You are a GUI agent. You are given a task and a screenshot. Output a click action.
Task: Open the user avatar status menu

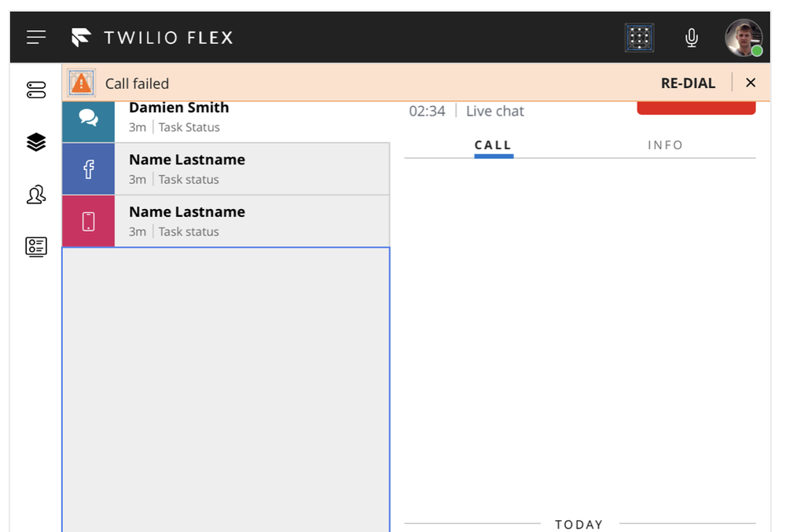tap(743, 37)
